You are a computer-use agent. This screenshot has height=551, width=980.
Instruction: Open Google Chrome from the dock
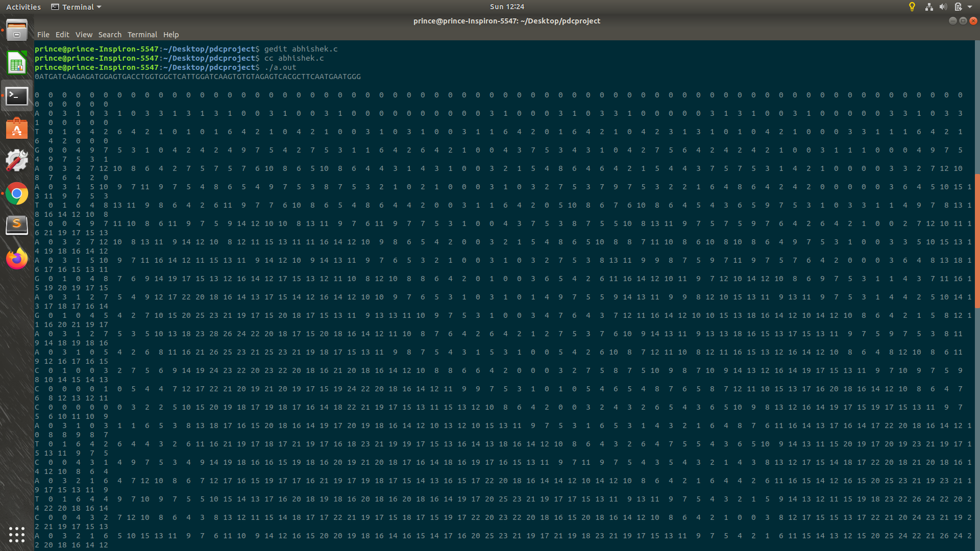click(x=17, y=194)
